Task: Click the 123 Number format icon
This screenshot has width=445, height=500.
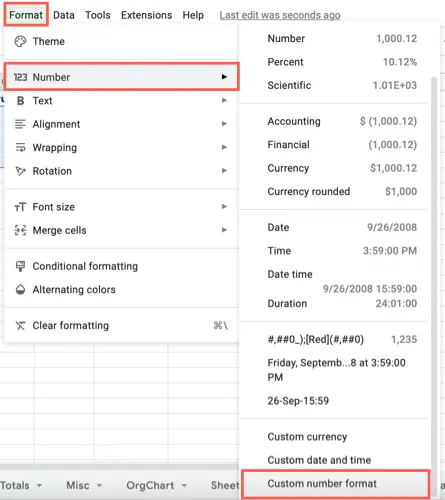Action: click(x=20, y=77)
